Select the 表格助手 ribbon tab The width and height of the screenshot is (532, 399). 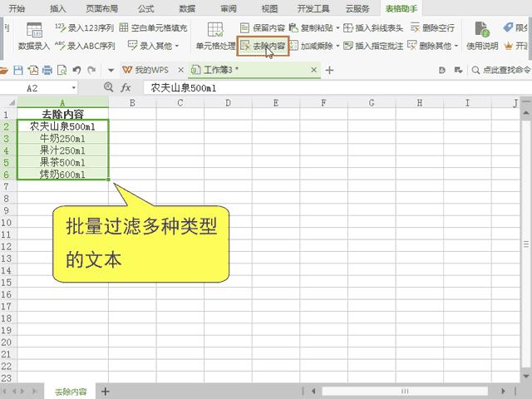(x=401, y=8)
